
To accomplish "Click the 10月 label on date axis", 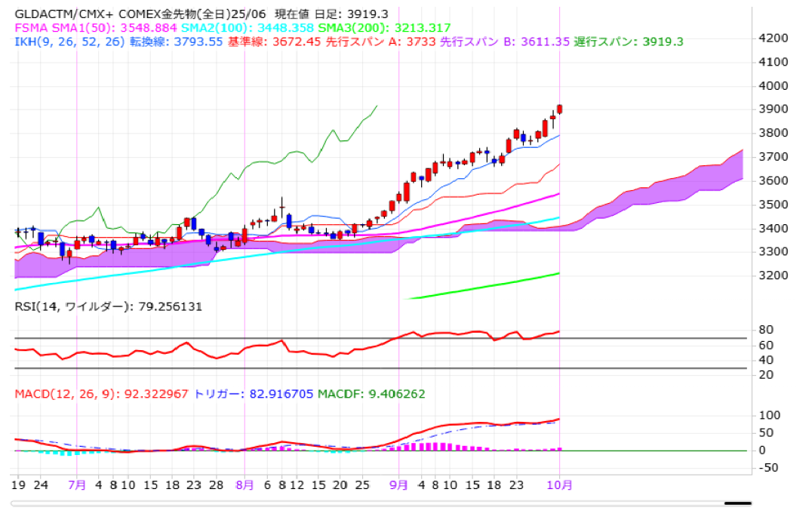I will tap(559, 485).
